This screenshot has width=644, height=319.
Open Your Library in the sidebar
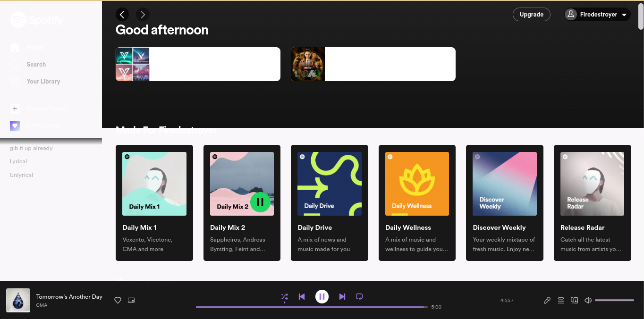[x=35, y=81]
